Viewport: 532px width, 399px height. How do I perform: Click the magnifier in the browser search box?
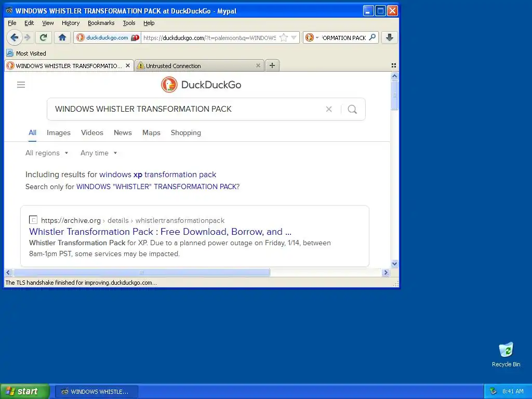click(x=373, y=37)
